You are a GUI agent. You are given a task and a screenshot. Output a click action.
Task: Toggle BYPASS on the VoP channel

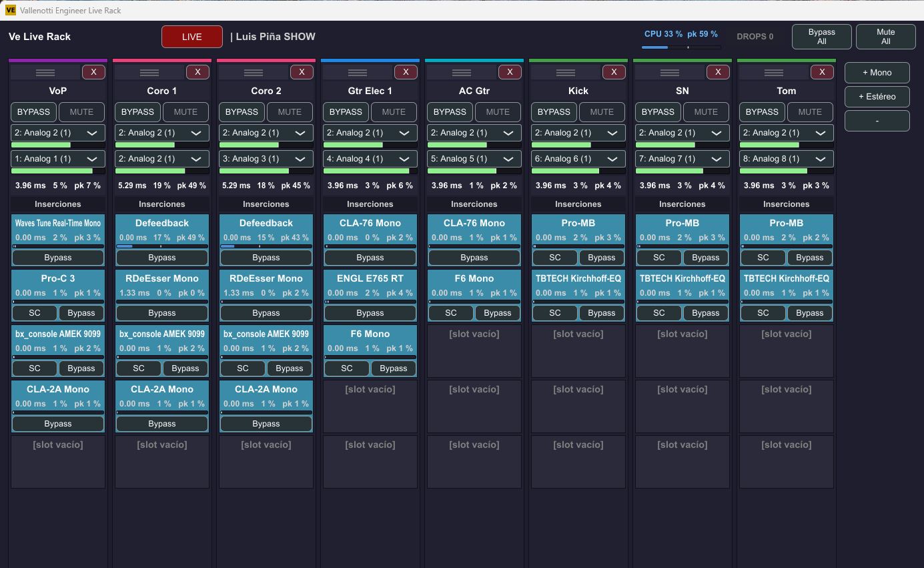pyautogui.click(x=33, y=112)
